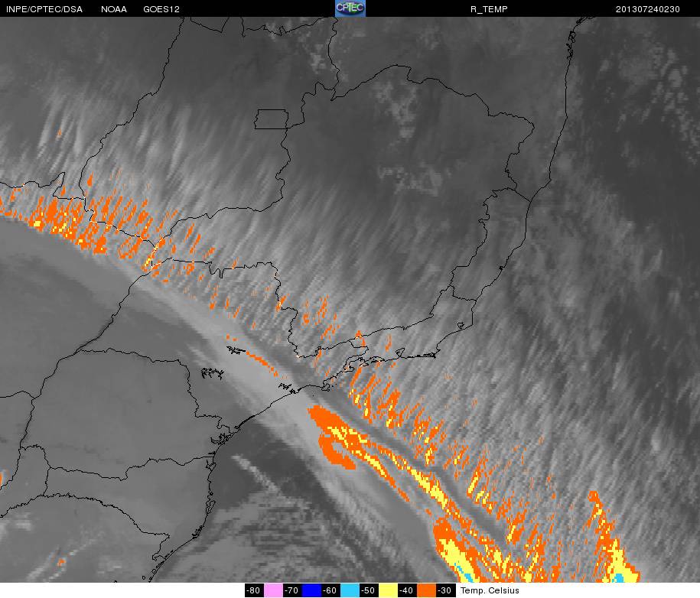Click the '-70' legend value
The width and height of the screenshot is (700, 598).
(x=292, y=590)
